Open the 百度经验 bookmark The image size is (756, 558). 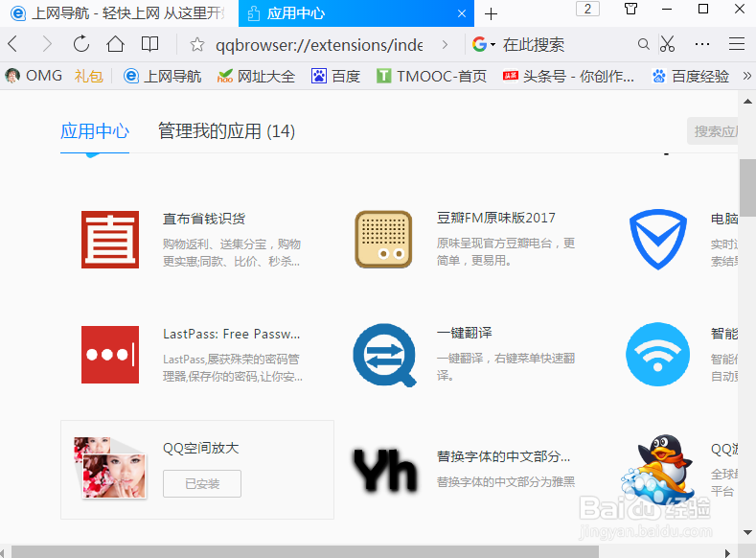click(691, 76)
